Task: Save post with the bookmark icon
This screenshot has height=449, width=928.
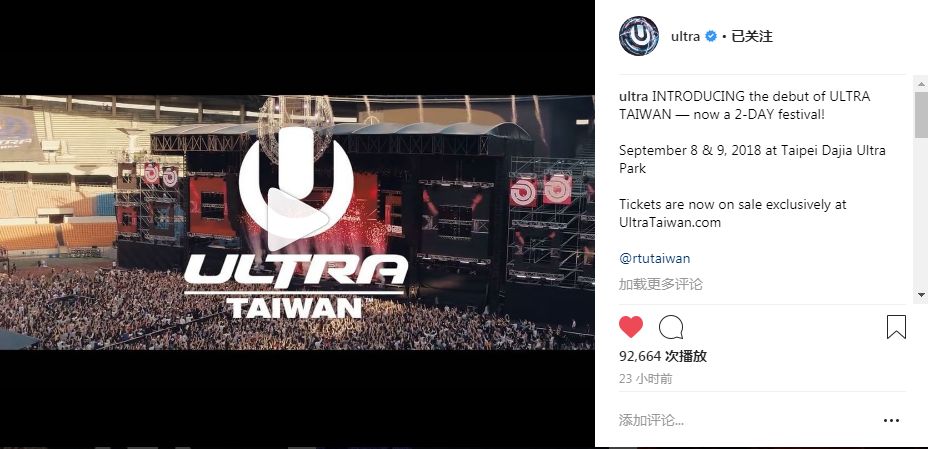Action: pos(896,327)
